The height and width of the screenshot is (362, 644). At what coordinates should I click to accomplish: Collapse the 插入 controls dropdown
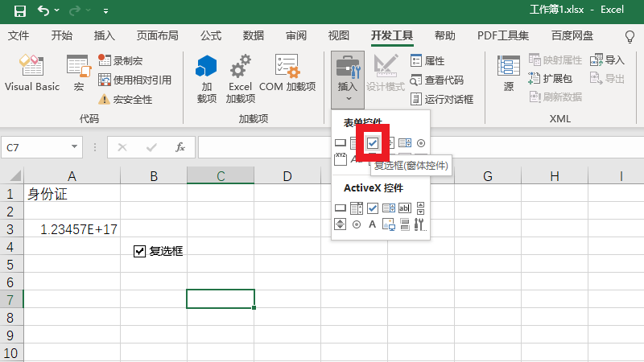pos(347,80)
